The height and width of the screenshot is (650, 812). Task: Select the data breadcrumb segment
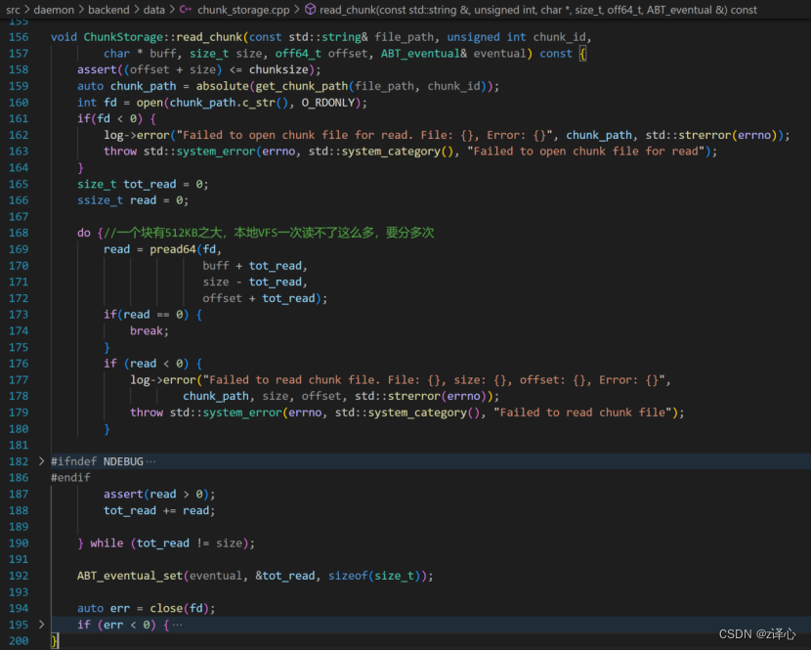pos(153,9)
